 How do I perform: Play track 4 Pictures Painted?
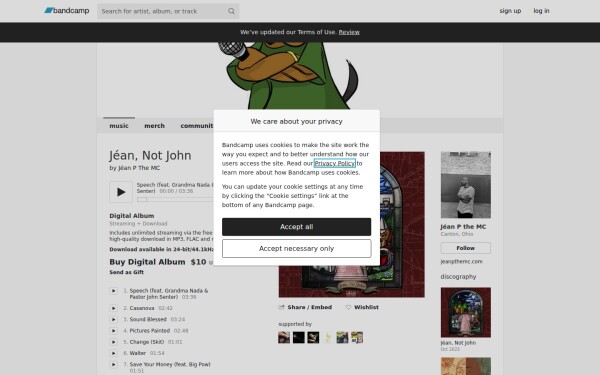(114, 331)
